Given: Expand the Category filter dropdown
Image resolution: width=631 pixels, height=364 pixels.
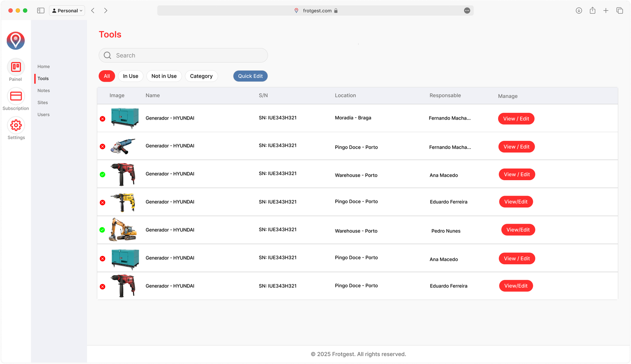Looking at the screenshot, I should pos(201,76).
